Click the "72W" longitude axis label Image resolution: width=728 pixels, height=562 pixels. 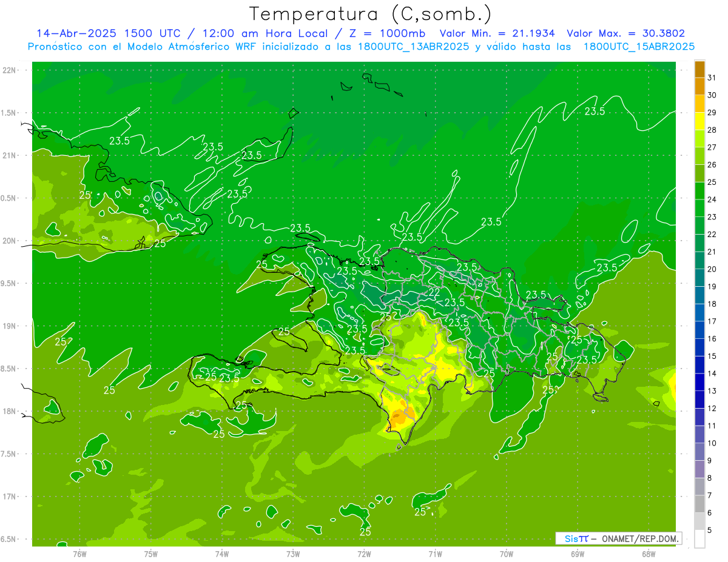click(364, 554)
